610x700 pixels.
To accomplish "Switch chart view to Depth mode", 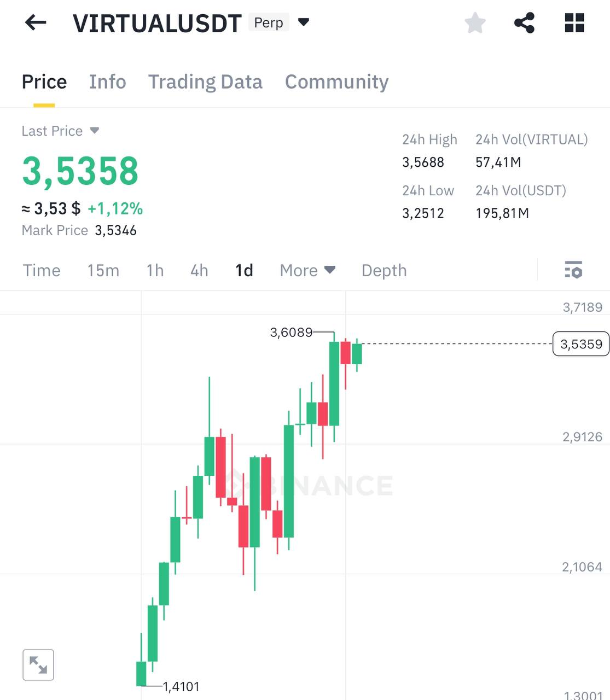I will point(384,270).
